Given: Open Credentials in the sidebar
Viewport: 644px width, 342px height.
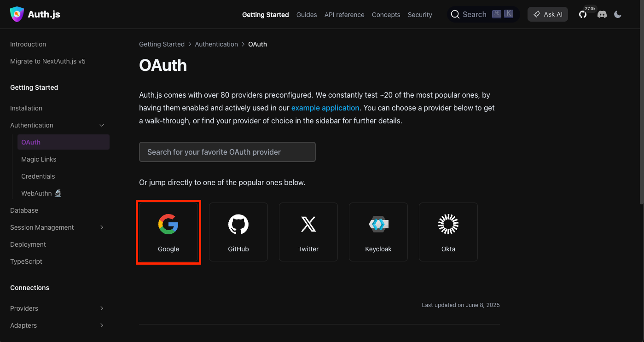Looking at the screenshot, I should click(x=38, y=176).
